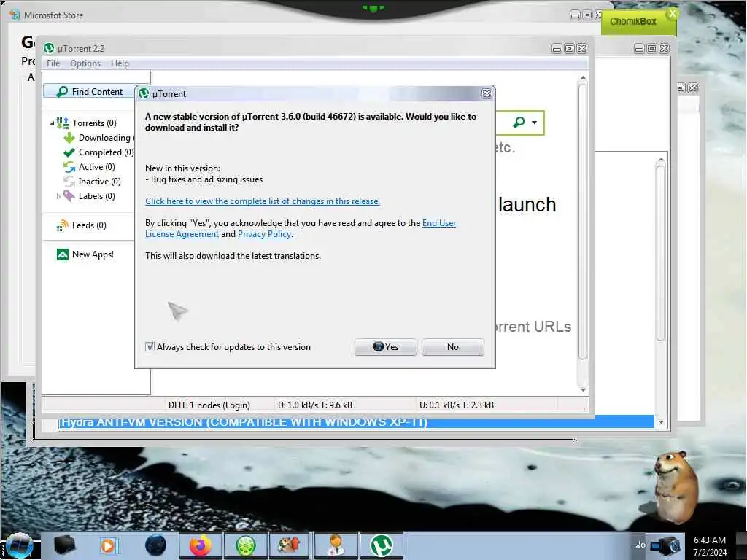747x560 pixels.
Task: Click Yes to download the µTorrent update
Action: 385,346
